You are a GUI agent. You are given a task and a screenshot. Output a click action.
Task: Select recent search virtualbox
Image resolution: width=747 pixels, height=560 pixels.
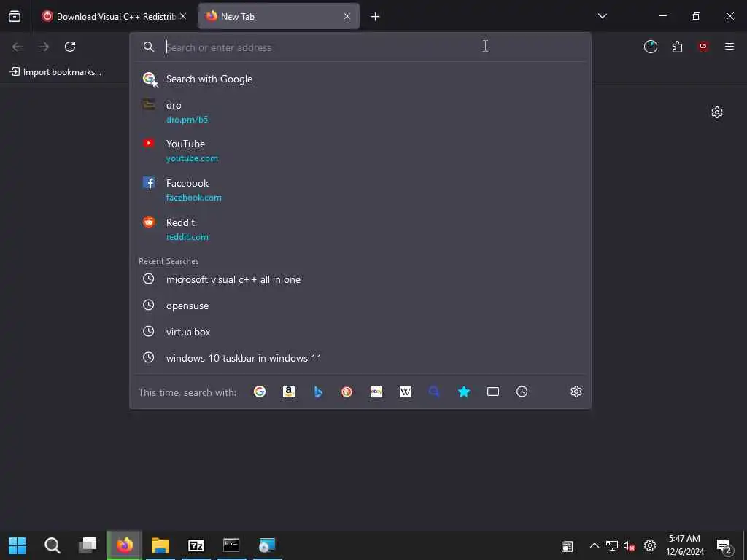pyautogui.click(x=360, y=332)
